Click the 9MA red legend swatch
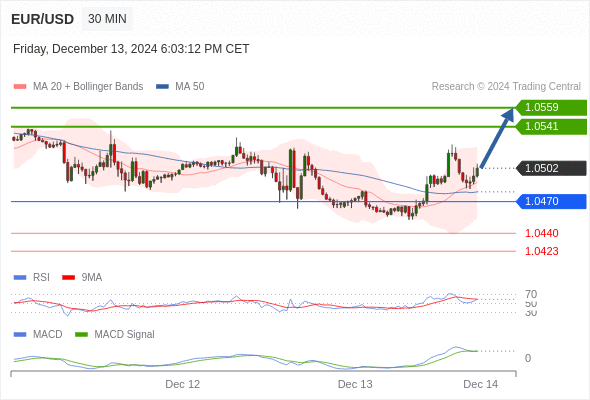Viewport: 590px width, 400px height. pyautogui.click(x=68, y=278)
